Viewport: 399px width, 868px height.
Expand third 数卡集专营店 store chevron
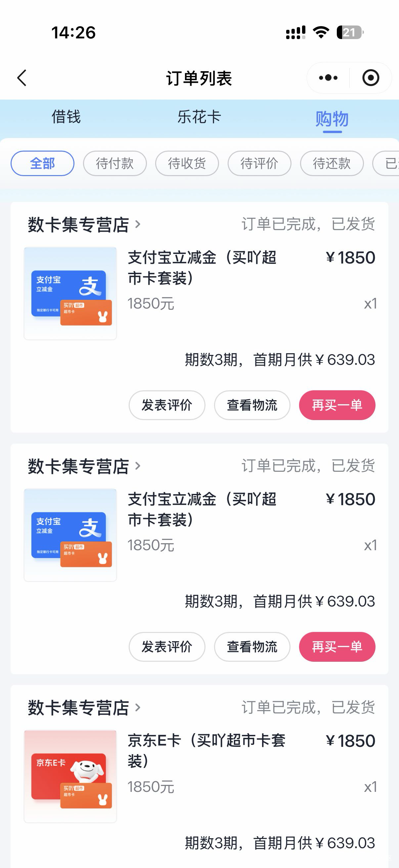137,707
